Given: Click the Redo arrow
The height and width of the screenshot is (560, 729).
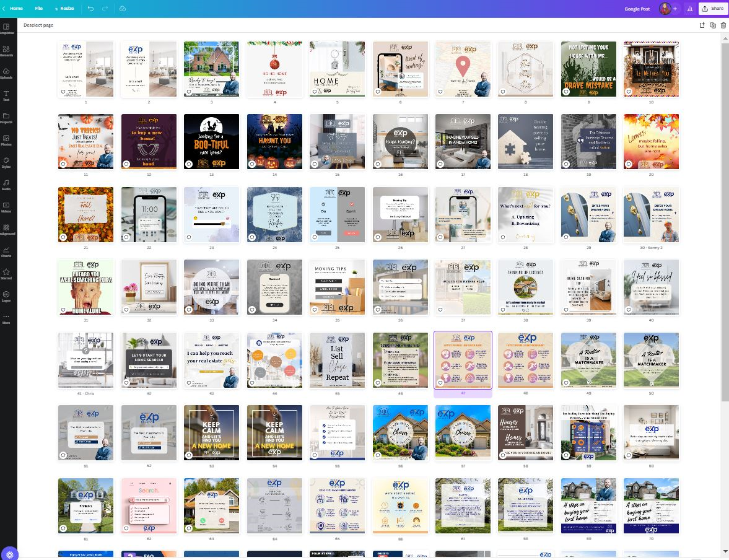Looking at the screenshot, I should [105, 9].
